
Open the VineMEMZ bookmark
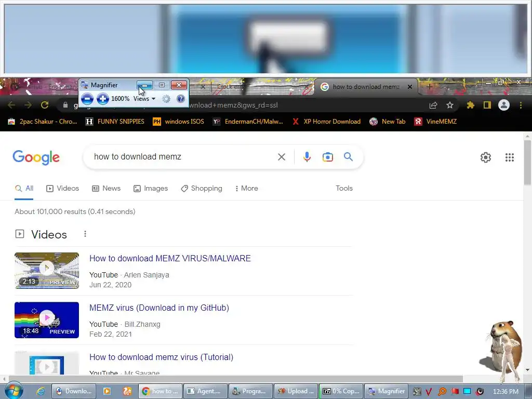click(435, 122)
